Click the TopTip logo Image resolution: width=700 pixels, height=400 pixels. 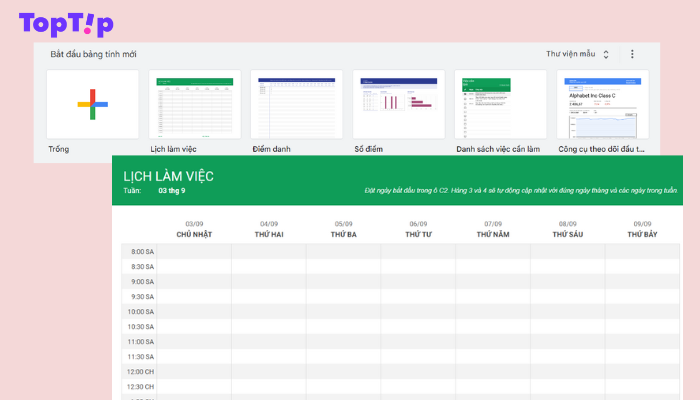pyautogui.click(x=66, y=24)
